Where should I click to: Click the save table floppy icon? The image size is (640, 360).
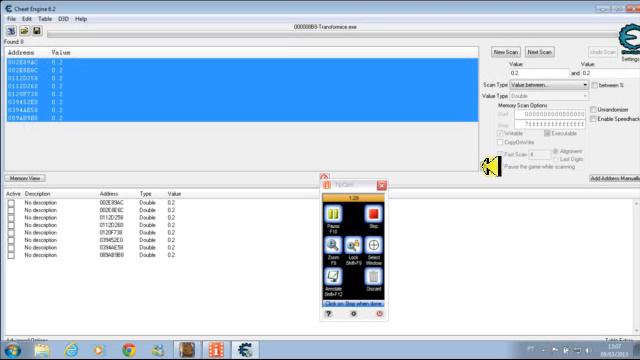point(37,31)
